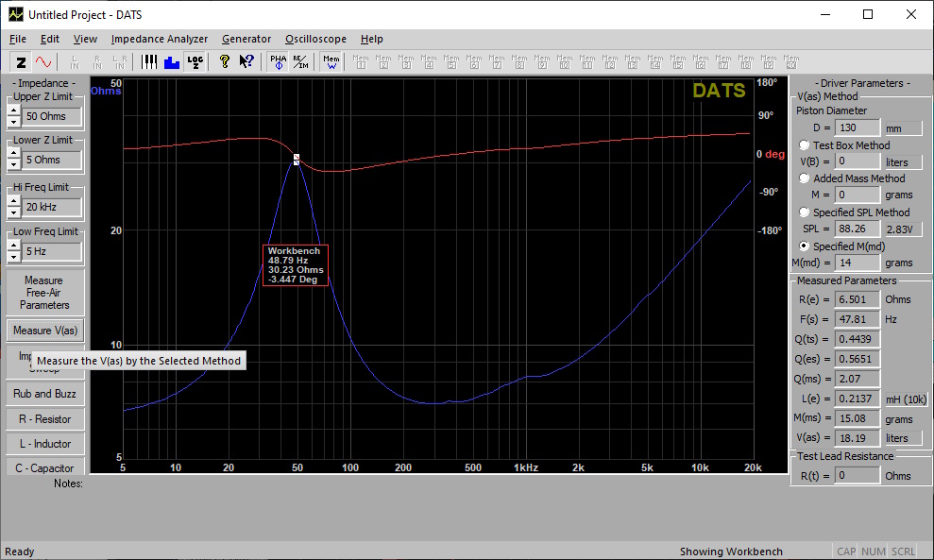Image resolution: width=934 pixels, height=560 pixels.
Task: Choose the Added Mass Method option
Action: [805, 178]
